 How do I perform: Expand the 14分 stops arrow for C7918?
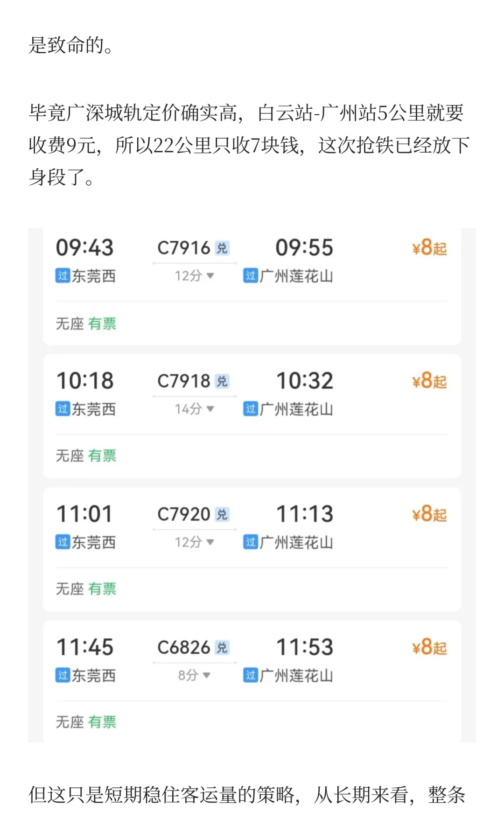(x=210, y=409)
